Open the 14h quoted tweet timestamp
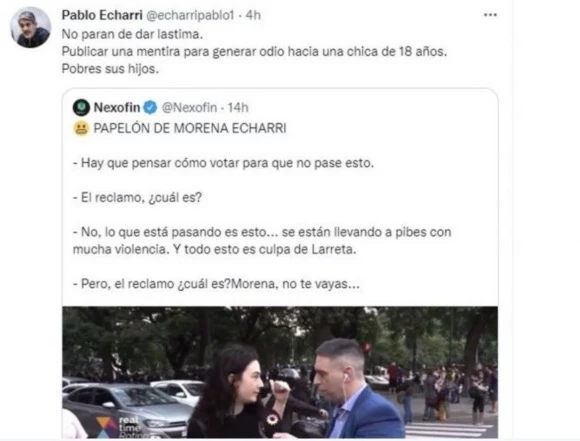580x441 pixels. tap(238, 108)
